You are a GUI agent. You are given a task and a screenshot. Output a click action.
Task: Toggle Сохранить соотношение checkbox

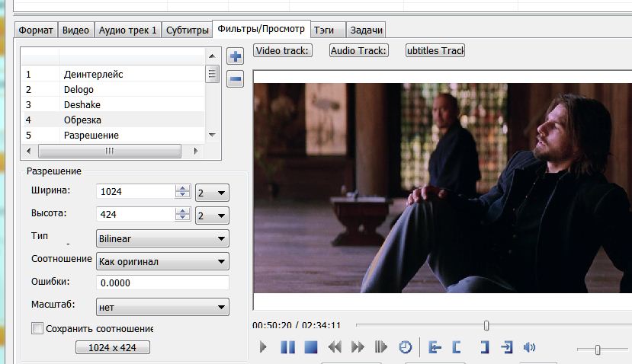[37, 328]
